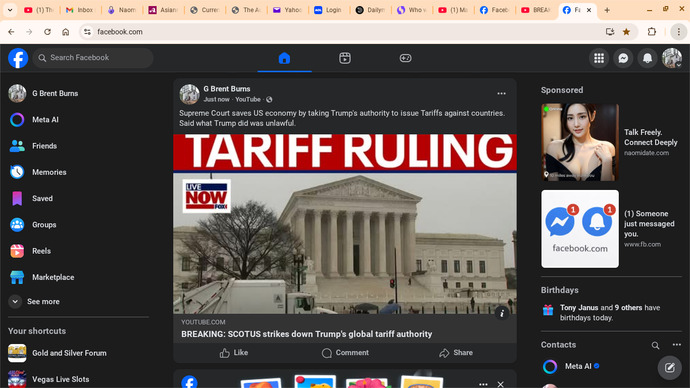
Task: Open the G Brent Burns profile in sidebar
Action: pos(78,93)
